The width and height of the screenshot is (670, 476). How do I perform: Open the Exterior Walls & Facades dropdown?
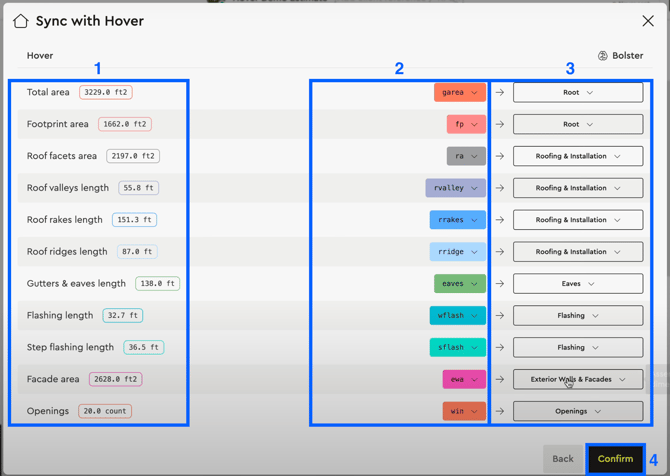point(578,380)
